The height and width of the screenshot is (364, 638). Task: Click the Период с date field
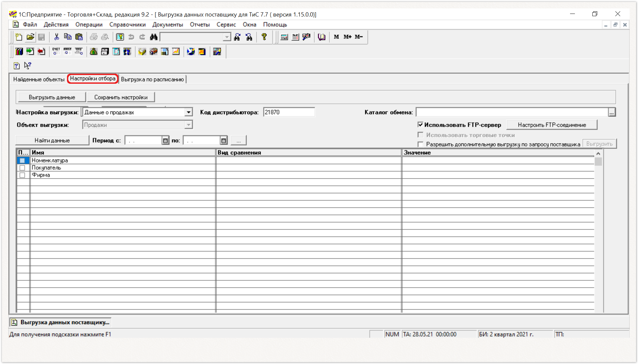coord(143,140)
